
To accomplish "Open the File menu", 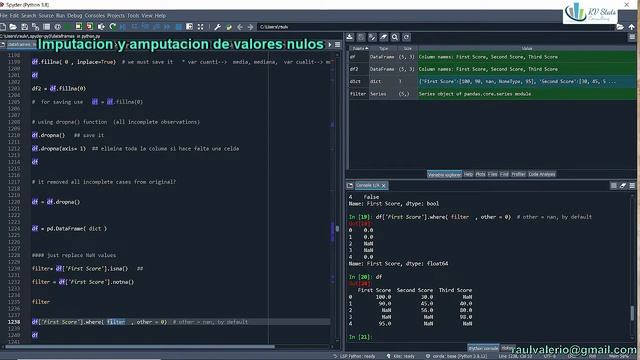I will tap(4, 16).
